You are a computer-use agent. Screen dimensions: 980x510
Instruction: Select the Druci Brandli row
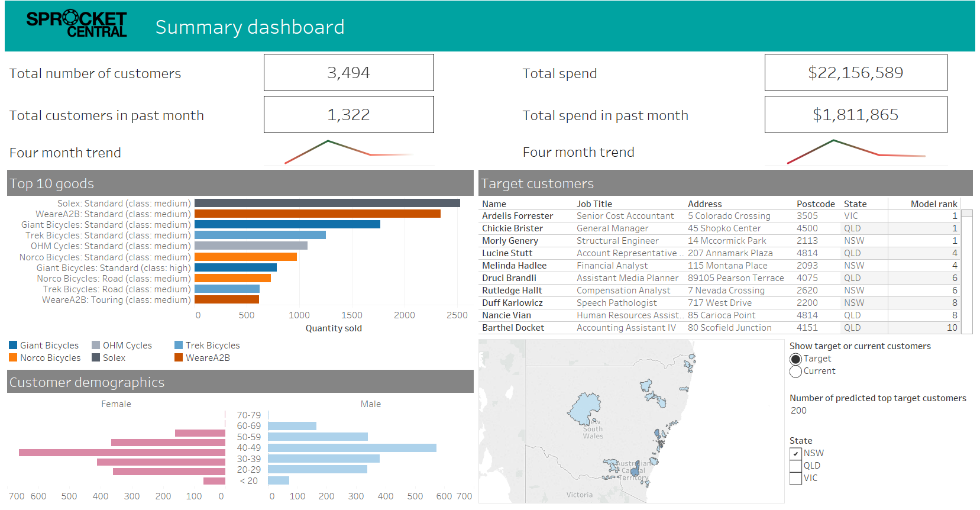coord(719,278)
